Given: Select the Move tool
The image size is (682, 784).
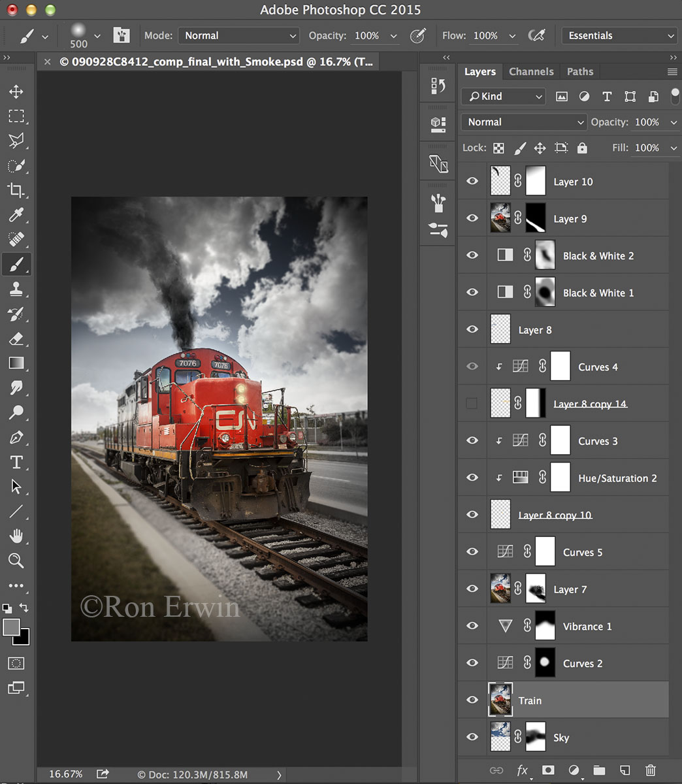Looking at the screenshot, I should 16,91.
